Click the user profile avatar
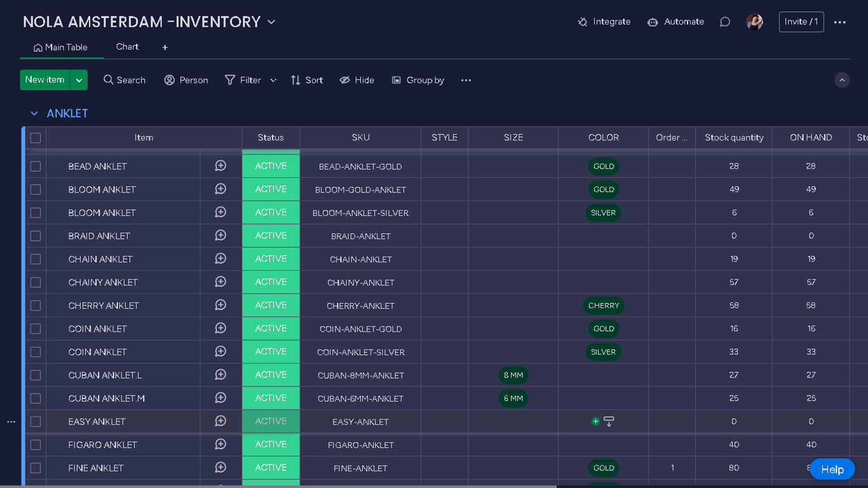 755,22
